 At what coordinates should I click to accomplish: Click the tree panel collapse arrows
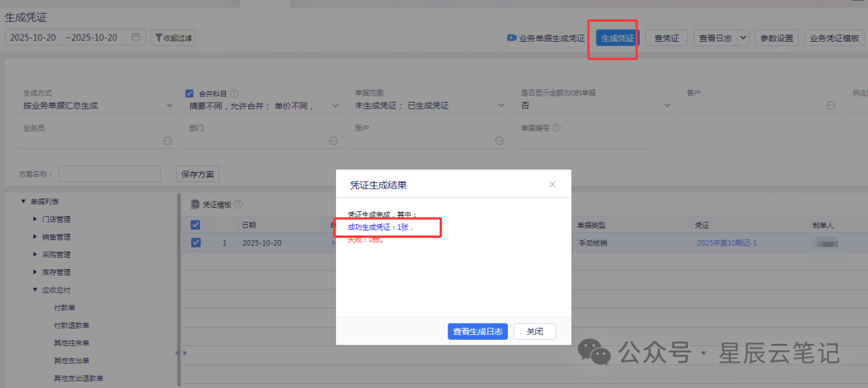point(181,353)
